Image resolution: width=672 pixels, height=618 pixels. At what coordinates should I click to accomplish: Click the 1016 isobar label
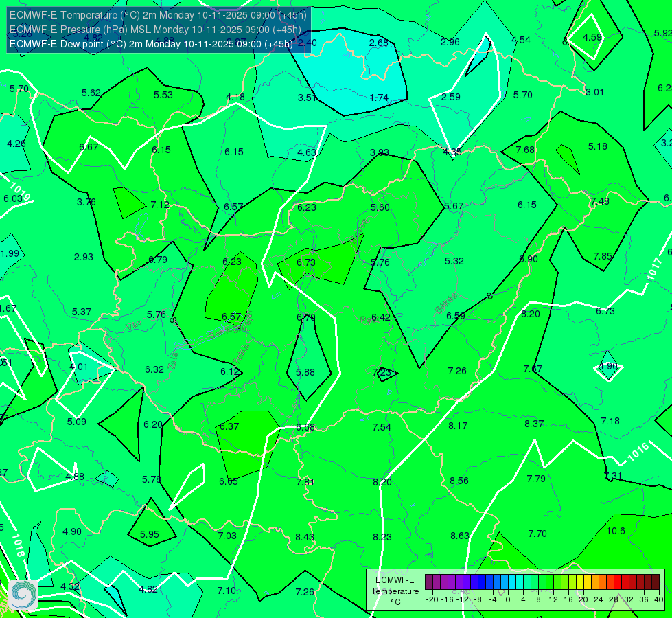coord(638,453)
